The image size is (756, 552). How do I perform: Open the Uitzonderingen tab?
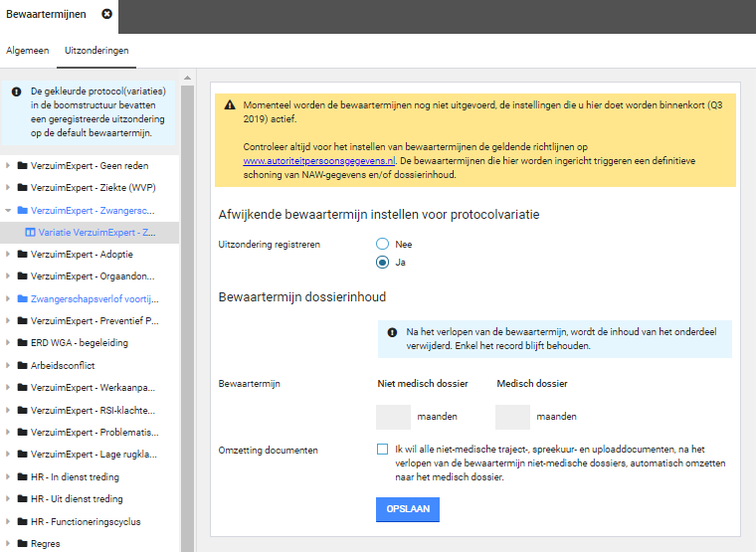tap(96, 50)
